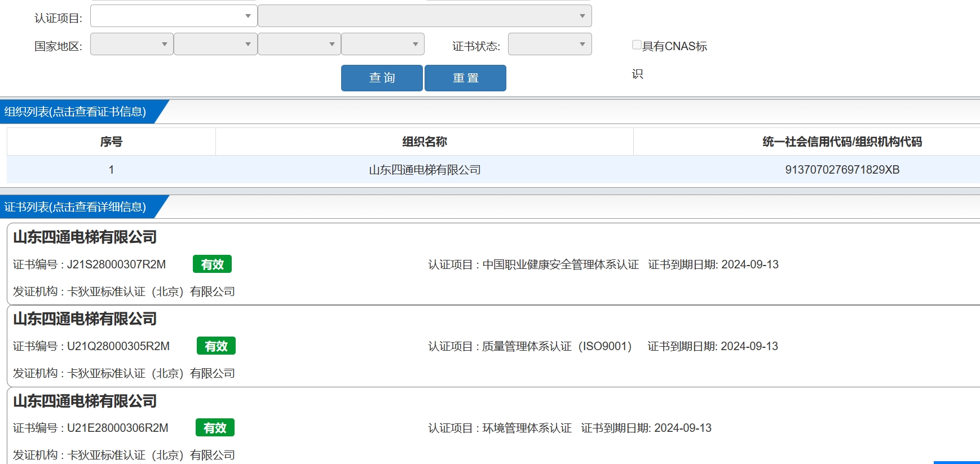Open the second 国家地区 dropdown
Viewport: 980px width, 464px height.
click(215, 44)
